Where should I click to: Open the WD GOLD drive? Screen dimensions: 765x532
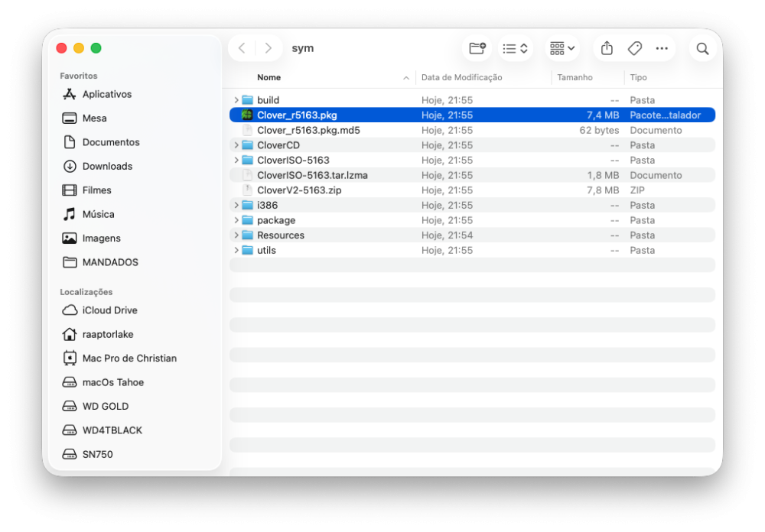click(106, 406)
